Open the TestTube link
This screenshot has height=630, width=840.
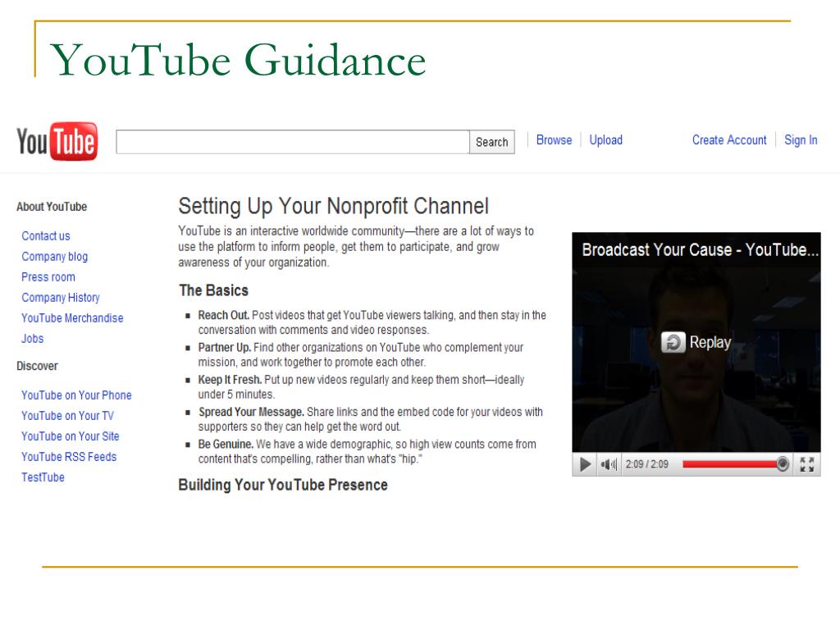point(43,477)
